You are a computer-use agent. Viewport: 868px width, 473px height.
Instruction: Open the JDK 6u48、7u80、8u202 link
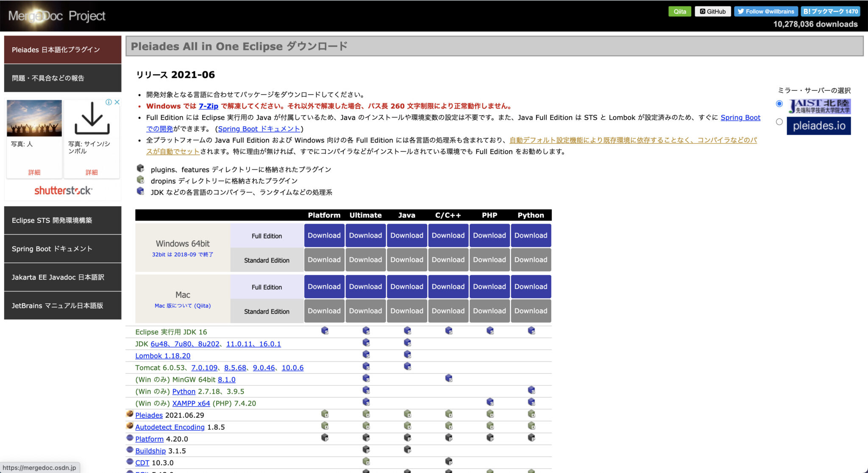coord(185,344)
